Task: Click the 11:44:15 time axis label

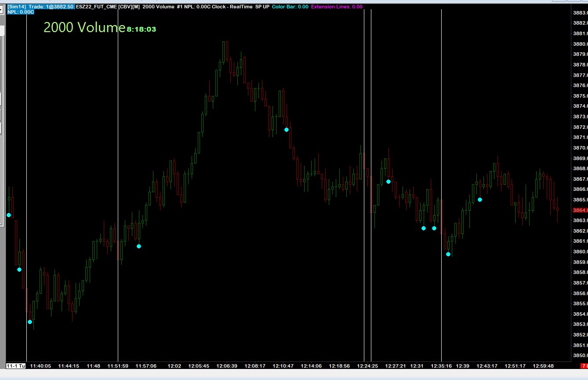Action: click(69, 366)
